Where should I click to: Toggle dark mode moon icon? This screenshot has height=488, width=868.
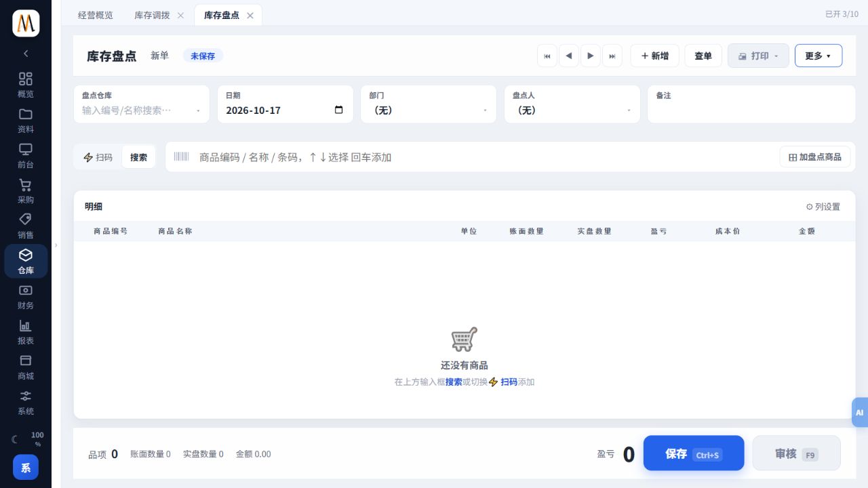click(16, 439)
